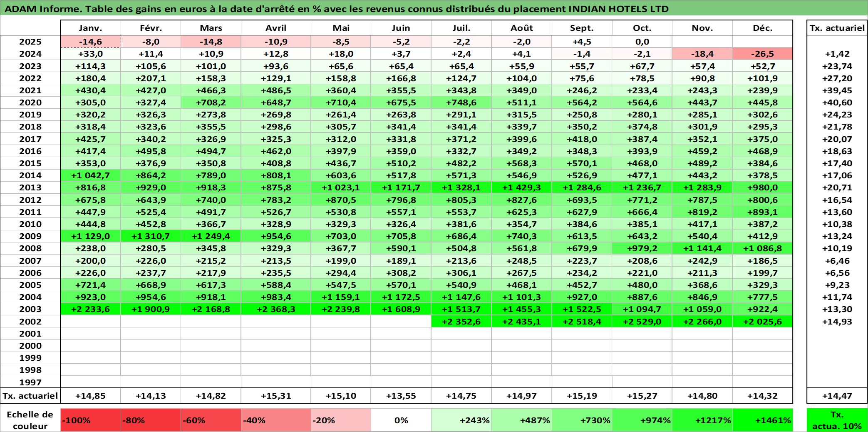Image resolution: width=868 pixels, height=432 pixels.
Task: Click the +1 310,7 cell for Févr. 2009
Action: (x=151, y=236)
